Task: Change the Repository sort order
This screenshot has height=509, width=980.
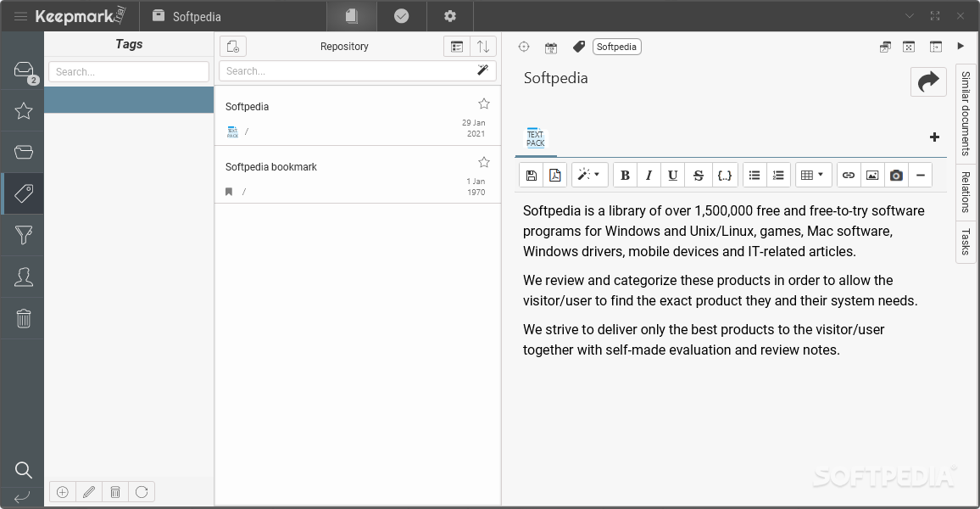Action: tap(483, 47)
